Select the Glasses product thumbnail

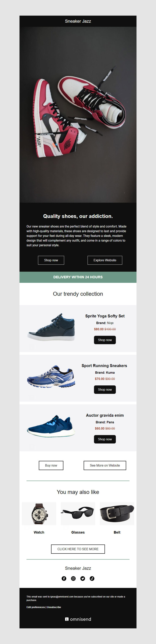pyautogui.click(x=78, y=513)
